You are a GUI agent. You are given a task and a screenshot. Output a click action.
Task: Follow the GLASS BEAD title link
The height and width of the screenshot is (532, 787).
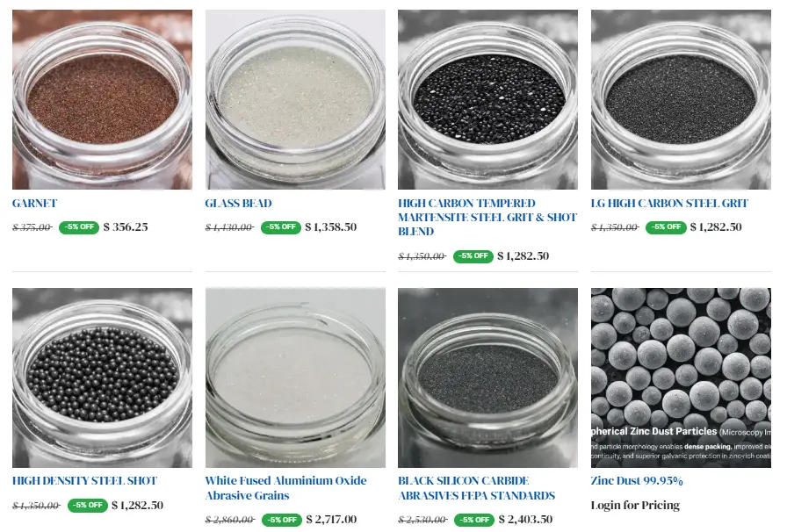click(x=238, y=204)
